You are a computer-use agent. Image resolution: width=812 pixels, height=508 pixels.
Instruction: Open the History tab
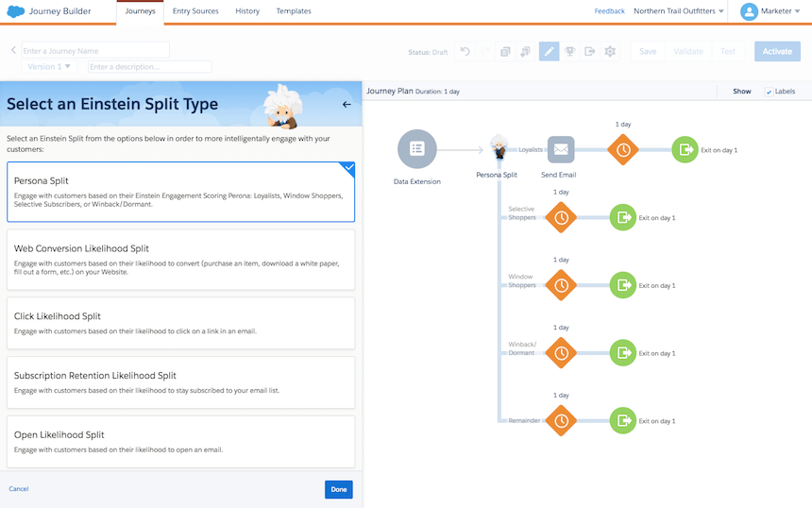[247, 11]
